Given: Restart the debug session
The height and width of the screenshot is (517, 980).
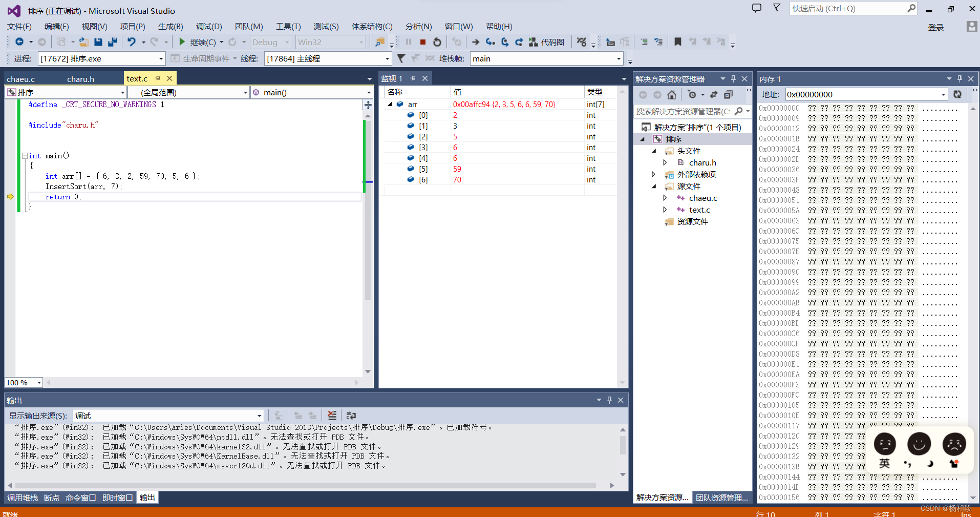Looking at the screenshot, I should [437, 42].
